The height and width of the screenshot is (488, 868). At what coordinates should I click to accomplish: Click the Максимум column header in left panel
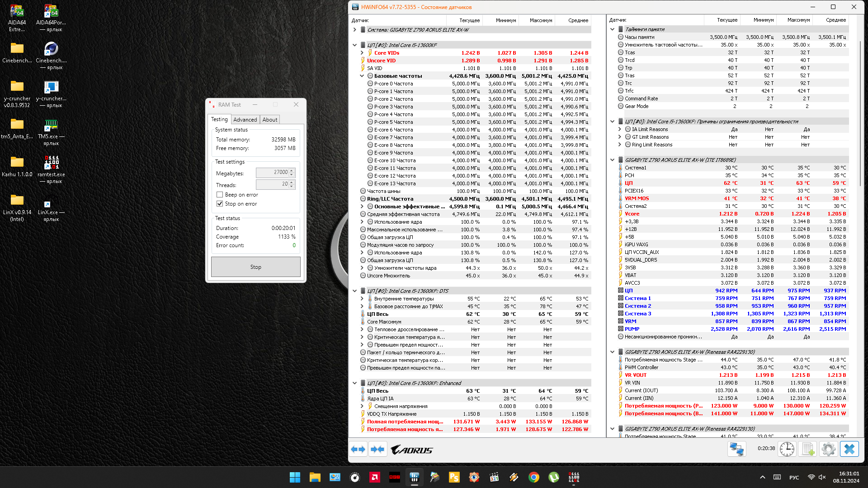tap(540, 20)
